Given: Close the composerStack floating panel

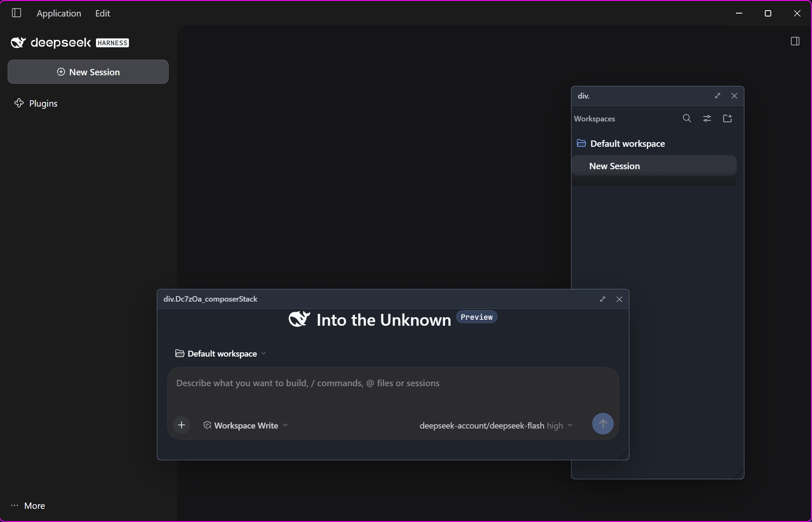Looking at the screenshot, I should 619,299.
